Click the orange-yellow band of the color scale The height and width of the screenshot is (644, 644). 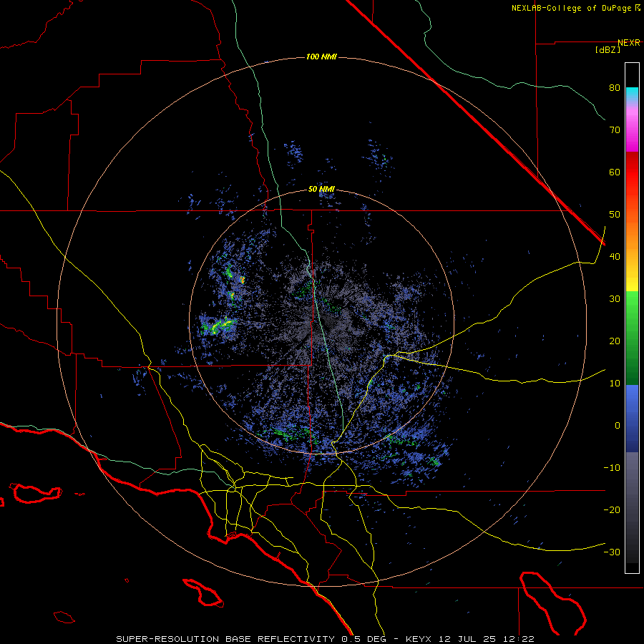pyautogui.click(x=632, y=250)
